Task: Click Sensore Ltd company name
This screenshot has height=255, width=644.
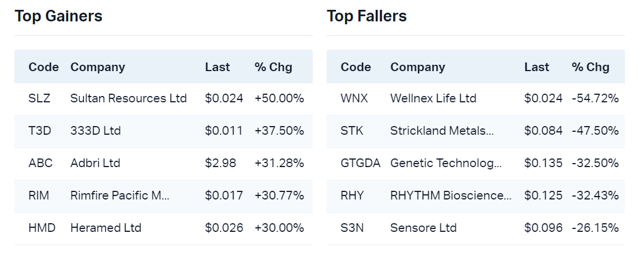Action: [x=423, y=228]
